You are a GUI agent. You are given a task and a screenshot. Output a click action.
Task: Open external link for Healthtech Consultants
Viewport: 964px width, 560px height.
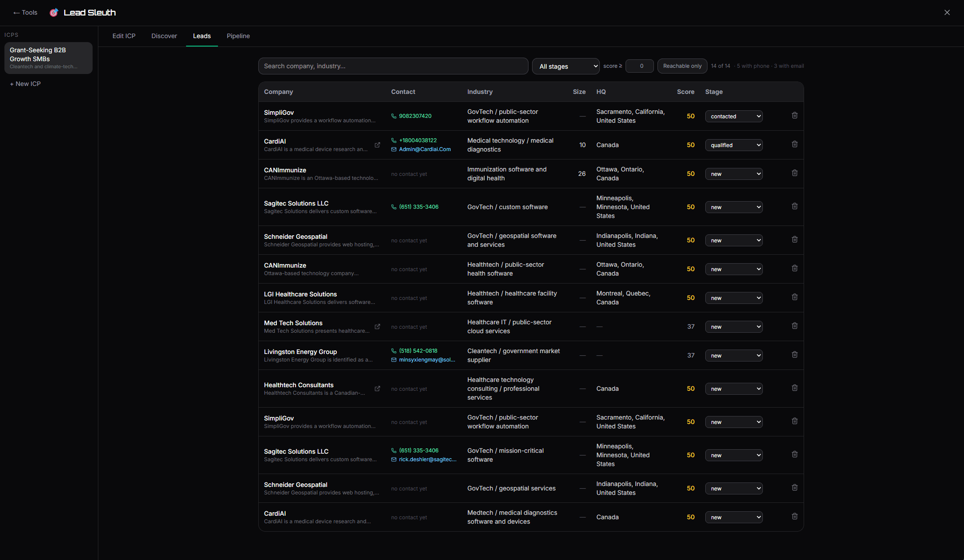377,389
